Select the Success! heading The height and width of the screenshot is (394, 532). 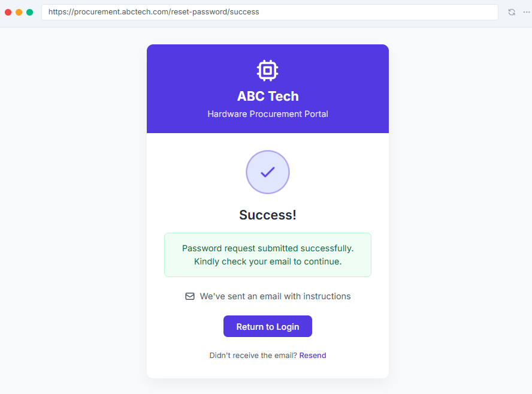(x=268, y=215)
